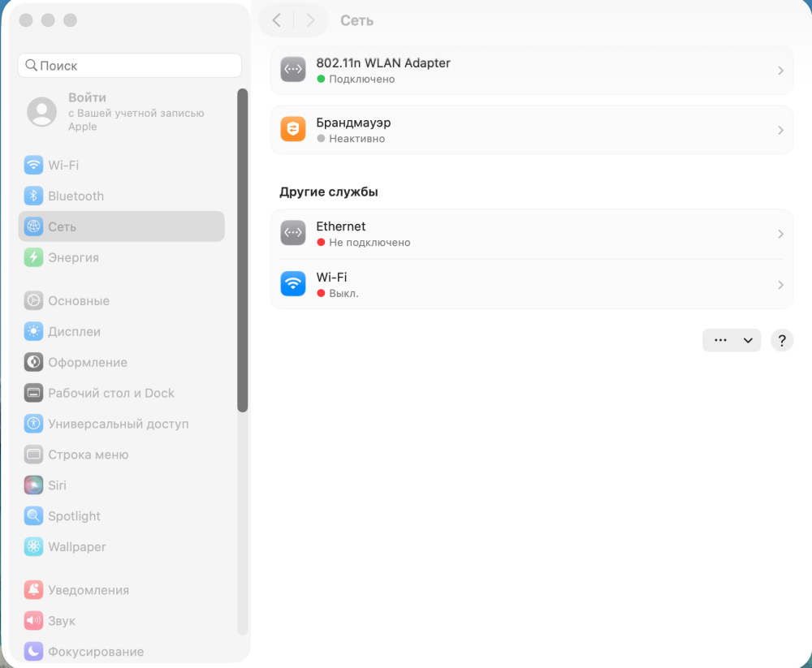Open Ethernet service name

pyautogui.click(x=341, y=226)
